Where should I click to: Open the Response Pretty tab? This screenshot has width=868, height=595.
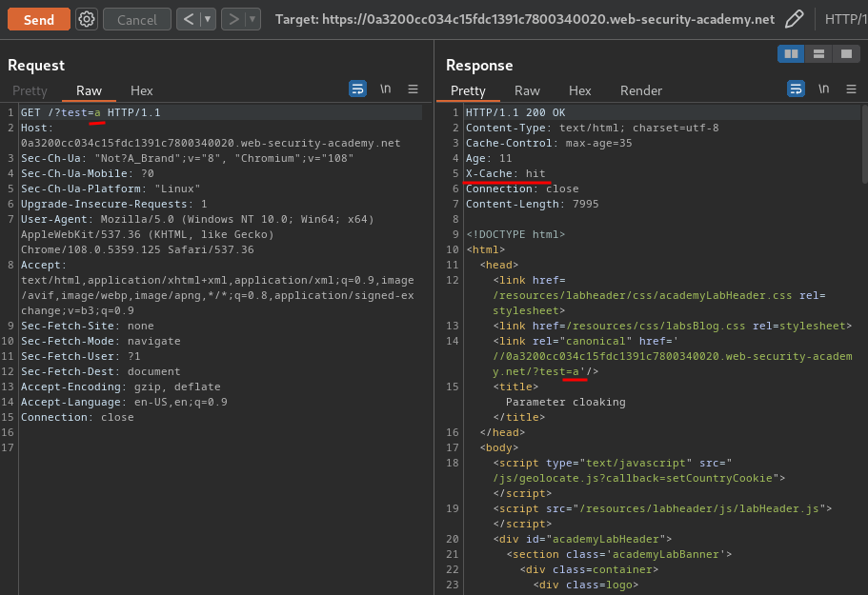pos(468,90)
